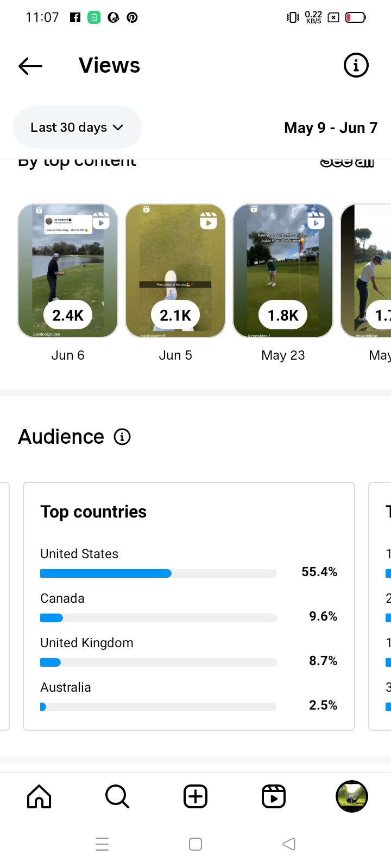Viewport: 391px width, 868px height.
Task: Go to the Home tab
Action: [x=39, y=796]
